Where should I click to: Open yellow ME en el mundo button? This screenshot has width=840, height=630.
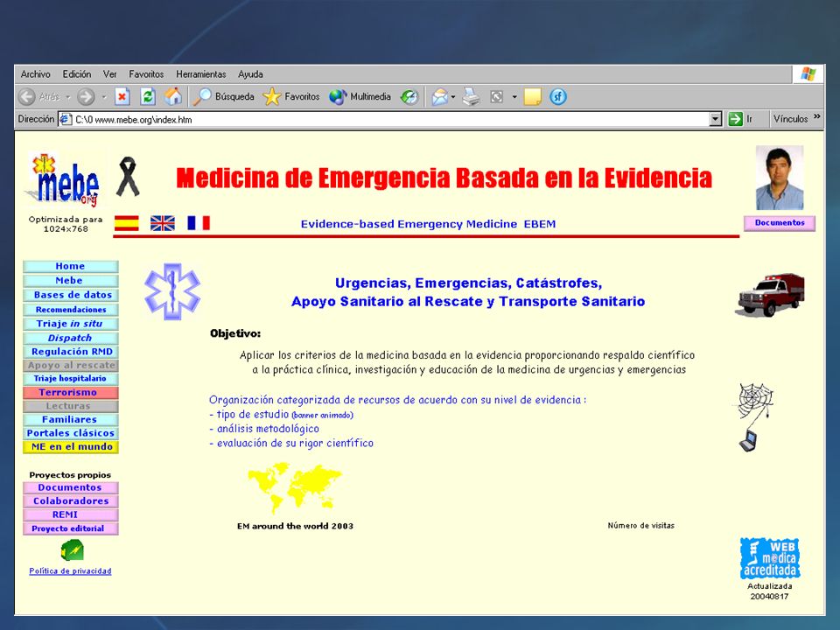[x=70, y=447]
